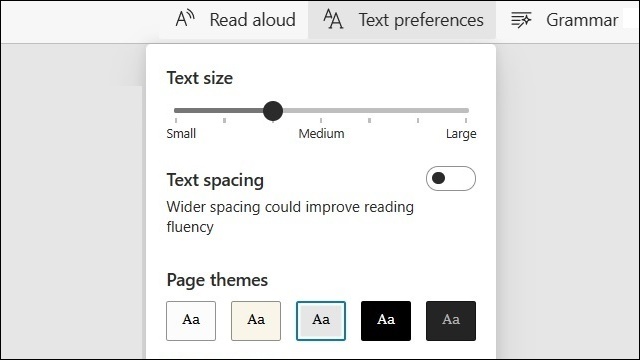Select the white page theme
Screen dimensions: 640x360
(x=191, y=321)
